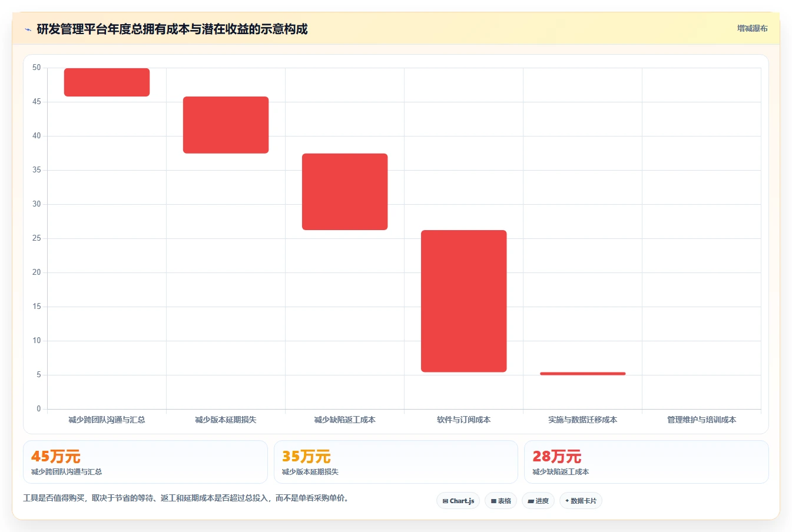Click the x-axis label 软件与订阅成本
The image size is (792, 532).
tap(463, 420)
